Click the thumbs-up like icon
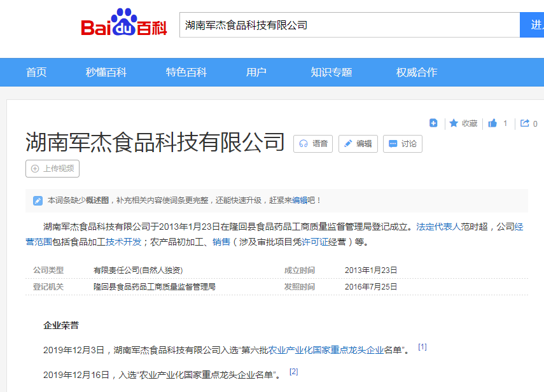Viewport: 544px width, 392px height. [492, 123]
